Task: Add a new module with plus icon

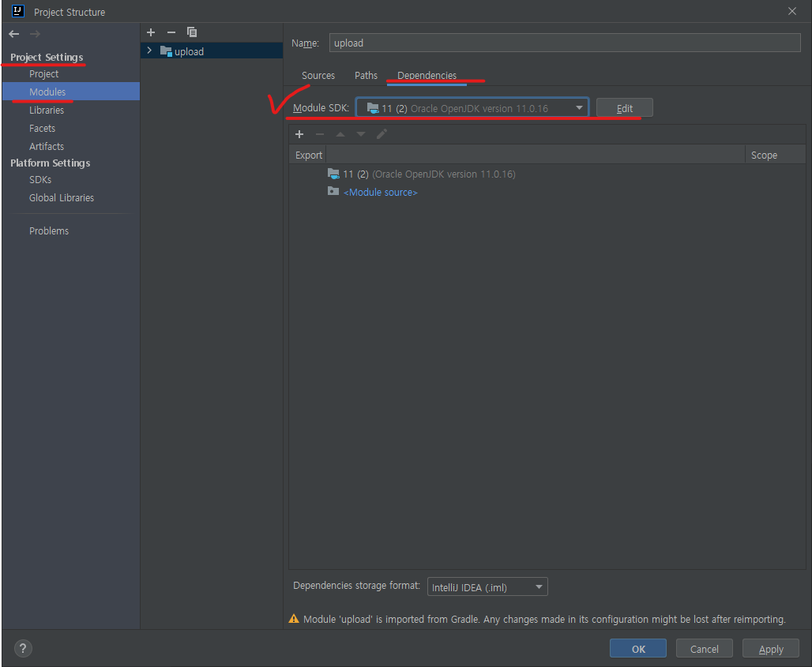Action: (151, 32)
